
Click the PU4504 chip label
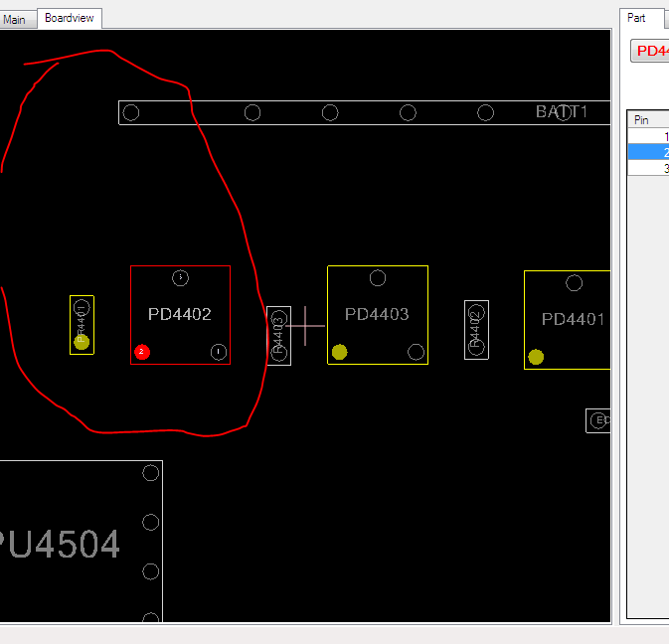coord(59,544)
